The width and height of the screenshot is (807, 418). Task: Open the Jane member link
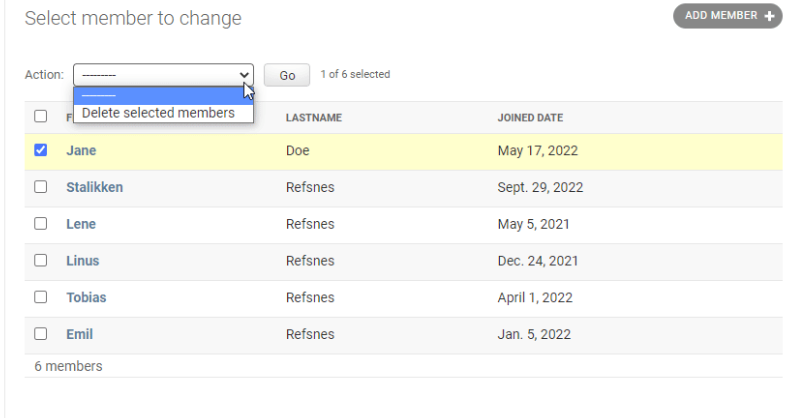click(81, 150)
